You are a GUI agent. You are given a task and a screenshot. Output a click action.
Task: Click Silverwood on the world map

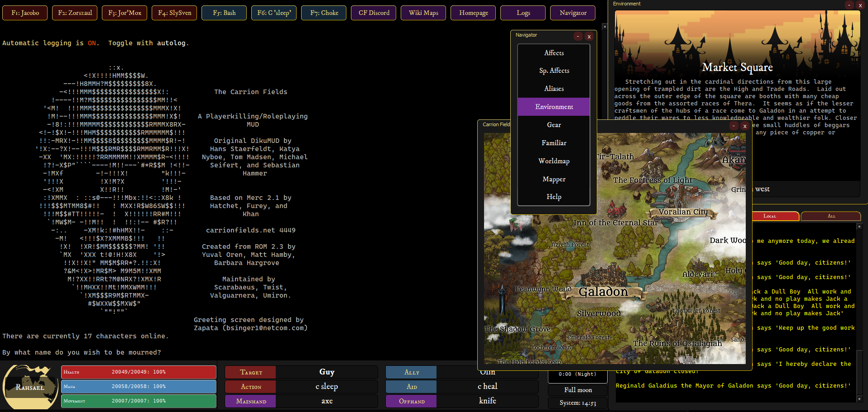click(599, 313)
